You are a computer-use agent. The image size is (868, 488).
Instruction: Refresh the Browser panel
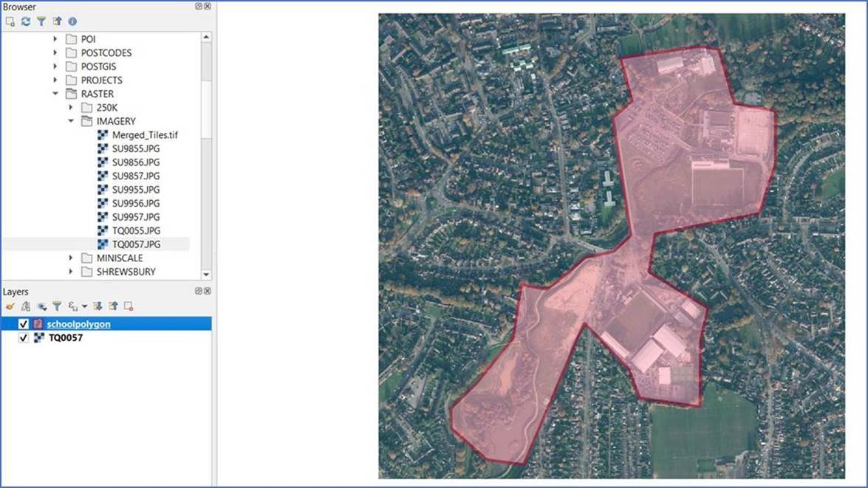tap(25, 21)
